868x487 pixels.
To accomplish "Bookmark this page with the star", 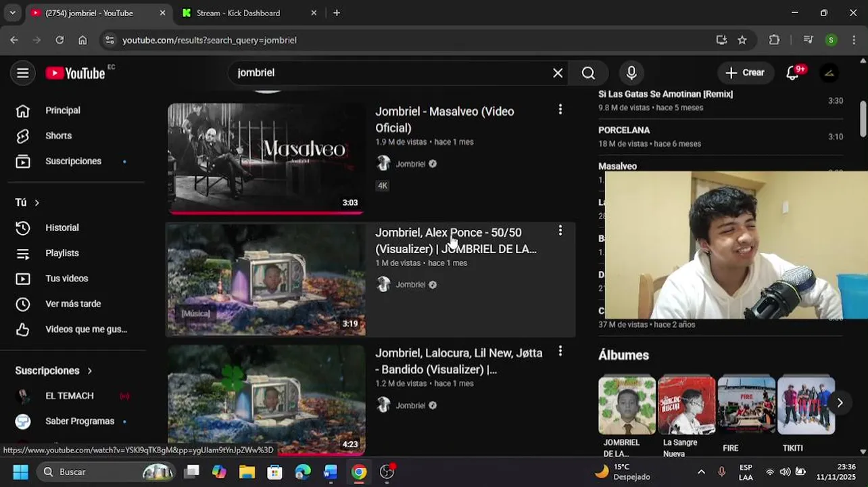I will pos(742,40).
